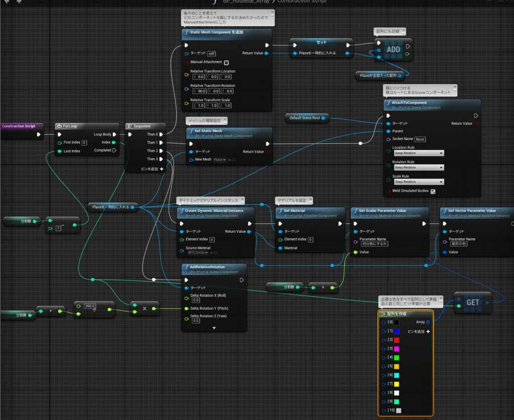The width and height of the screenshot is (514, 420).
Task: Click the Loop Body exec pin on ForLoop
Action: point(114,134)
